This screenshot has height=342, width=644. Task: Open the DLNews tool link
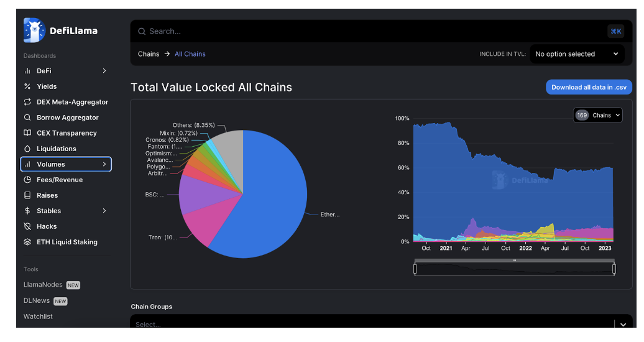36,300
